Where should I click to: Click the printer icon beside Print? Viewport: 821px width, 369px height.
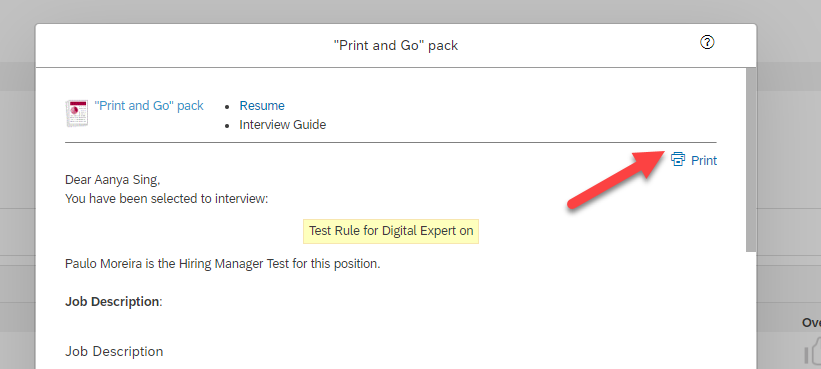pos(678,159)
